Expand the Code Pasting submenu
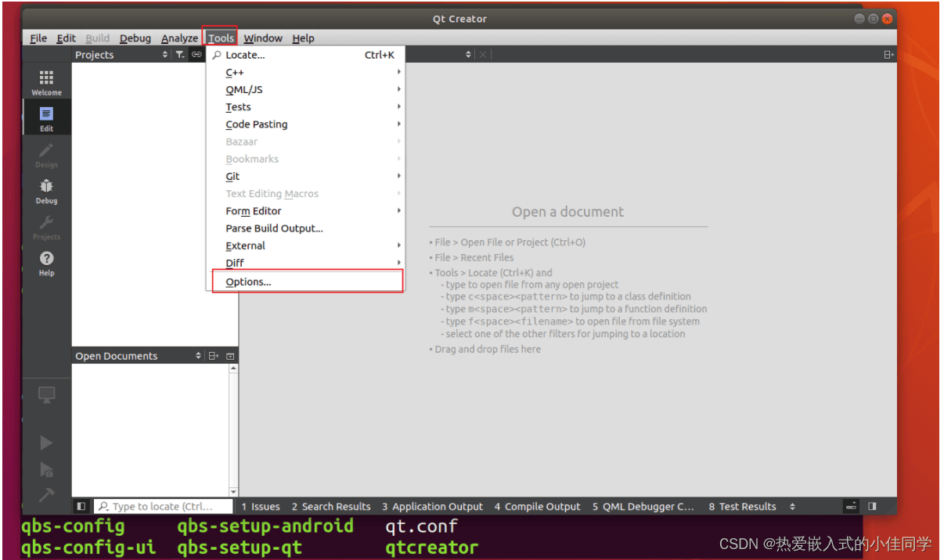The image size is (944, 560). [x=305, y=124]
